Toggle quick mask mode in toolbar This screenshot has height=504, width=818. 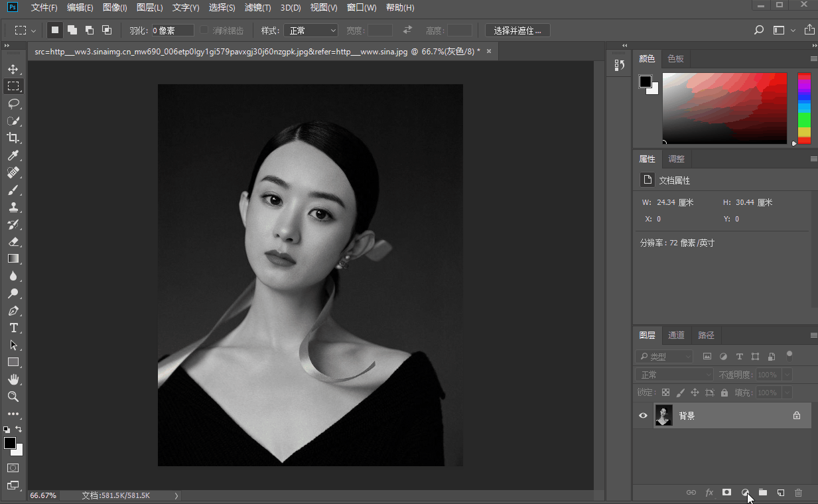tap(13, 468)
